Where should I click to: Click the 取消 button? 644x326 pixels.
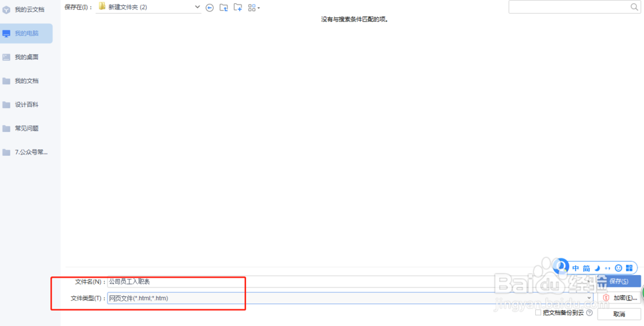[x=619, y=314]
